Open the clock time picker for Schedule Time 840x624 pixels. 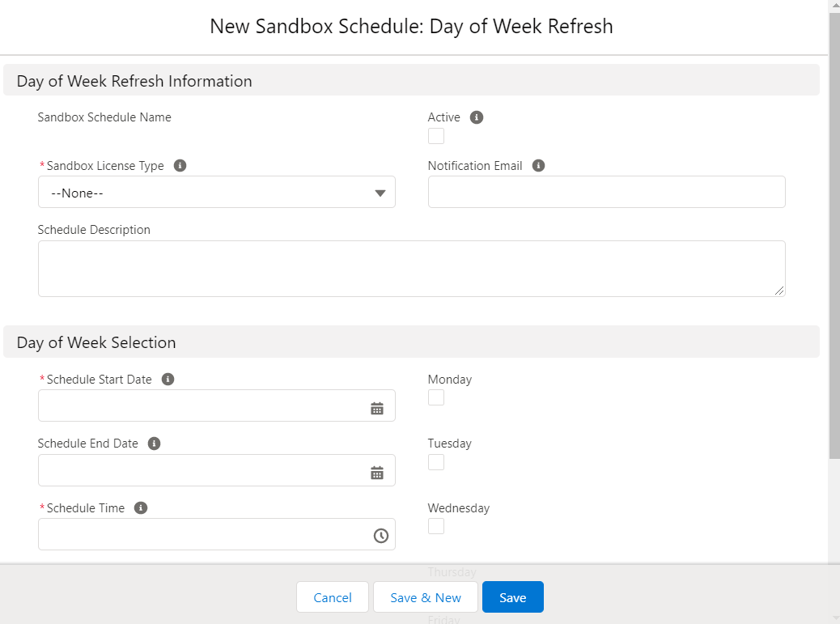point(380,536)
